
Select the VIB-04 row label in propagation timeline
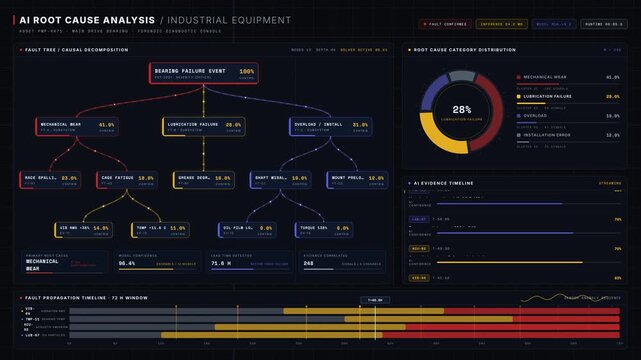(x=29, y=311)
